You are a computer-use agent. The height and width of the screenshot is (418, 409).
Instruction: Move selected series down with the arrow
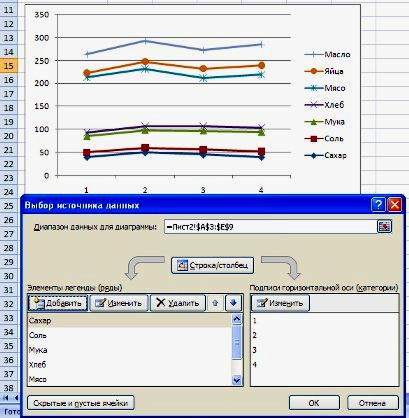[233, 303]
